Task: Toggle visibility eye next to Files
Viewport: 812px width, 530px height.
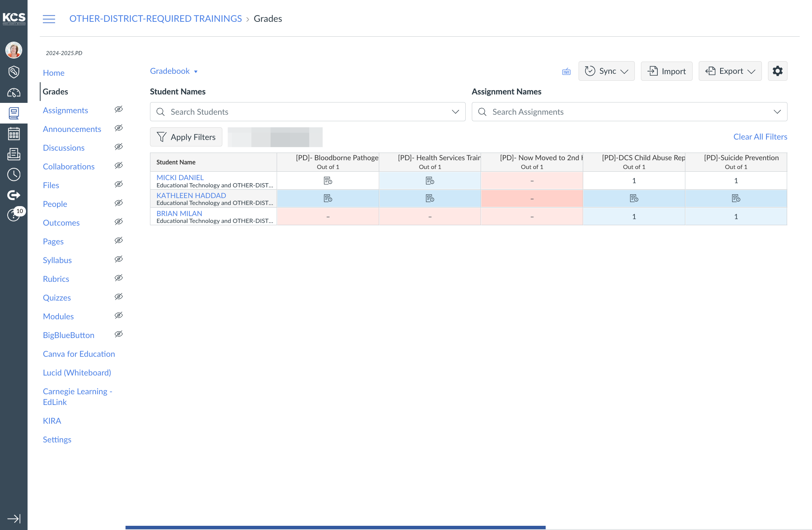Action: pos(119,184)
